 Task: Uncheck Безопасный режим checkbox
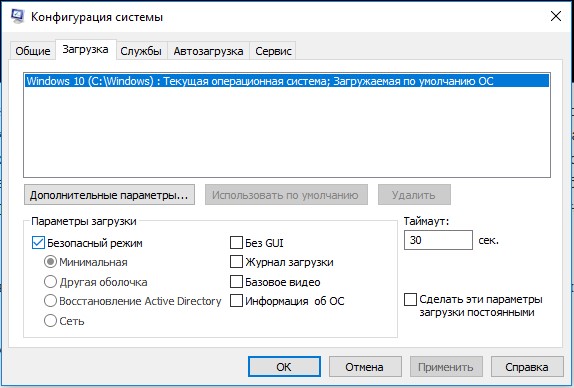click(38, 243)
